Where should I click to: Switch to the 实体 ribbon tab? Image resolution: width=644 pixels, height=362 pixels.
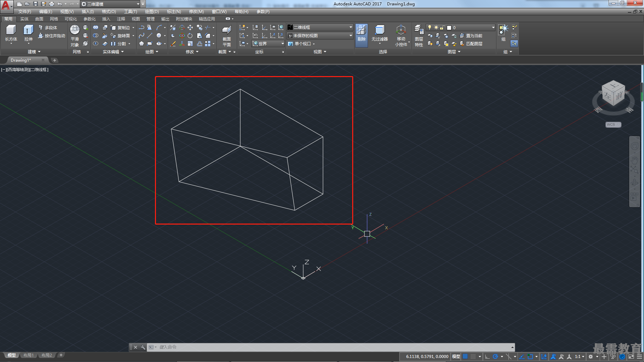point(24,19)
